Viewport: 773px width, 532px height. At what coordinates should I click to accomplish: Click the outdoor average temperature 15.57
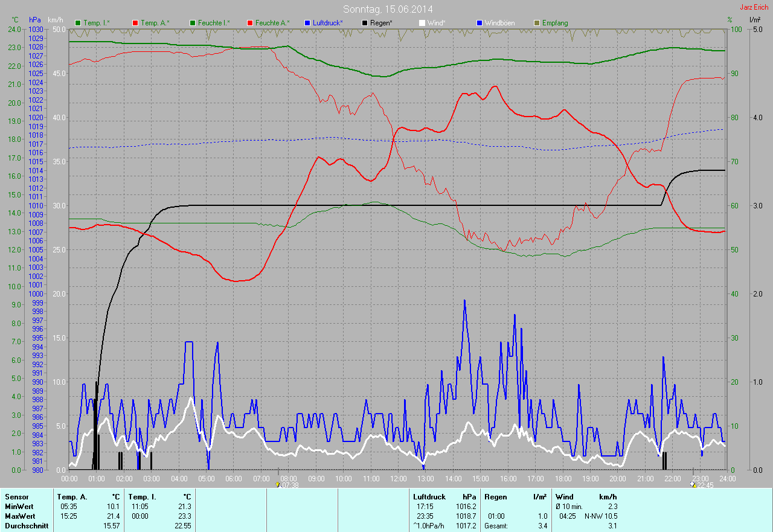click(x=112, y=526)
